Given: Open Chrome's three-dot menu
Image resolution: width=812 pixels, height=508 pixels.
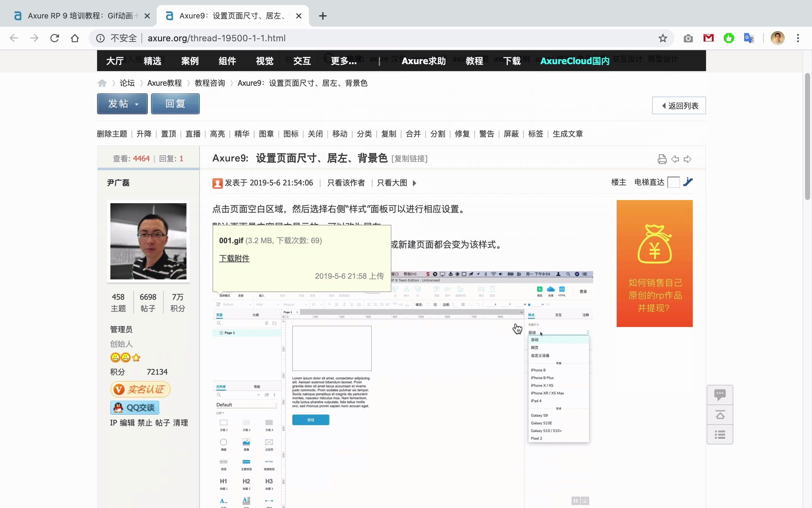Looking at the screenshot, I should [x=798, y=38].
